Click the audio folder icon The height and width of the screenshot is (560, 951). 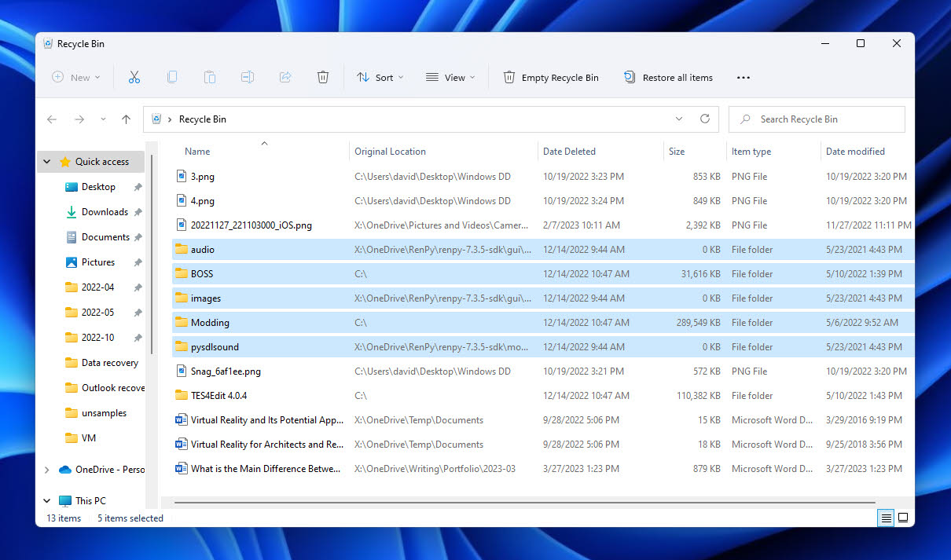pos(182,250)
